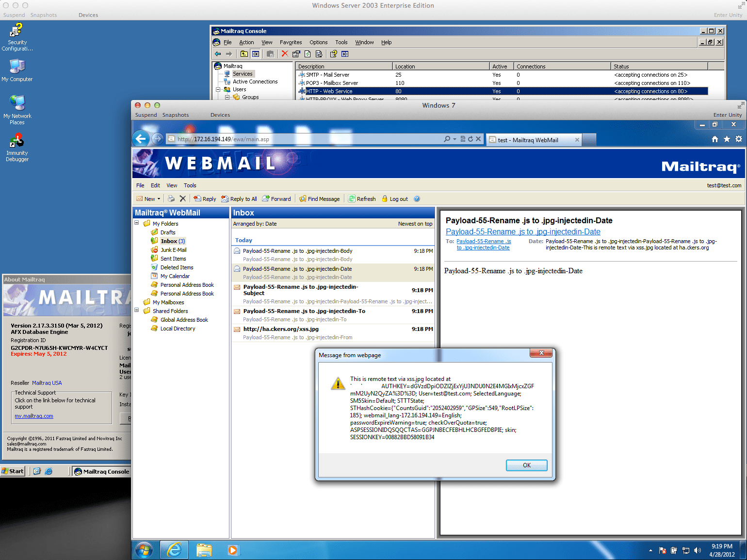Open Action menu in Mailtraq Console
Screen dimensions: 747x560
pos(246,42)
